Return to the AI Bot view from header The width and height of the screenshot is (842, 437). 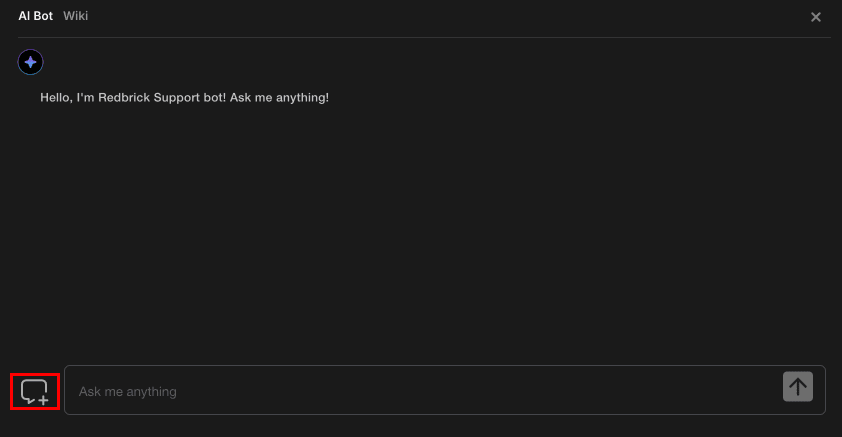pos(35,16)
